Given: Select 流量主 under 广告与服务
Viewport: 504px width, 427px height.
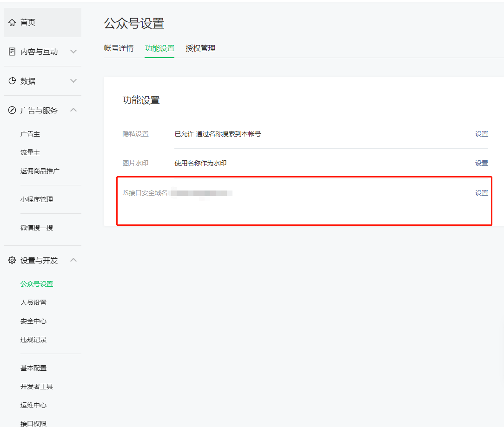Looking at the screenshot, I should [30, 152].
